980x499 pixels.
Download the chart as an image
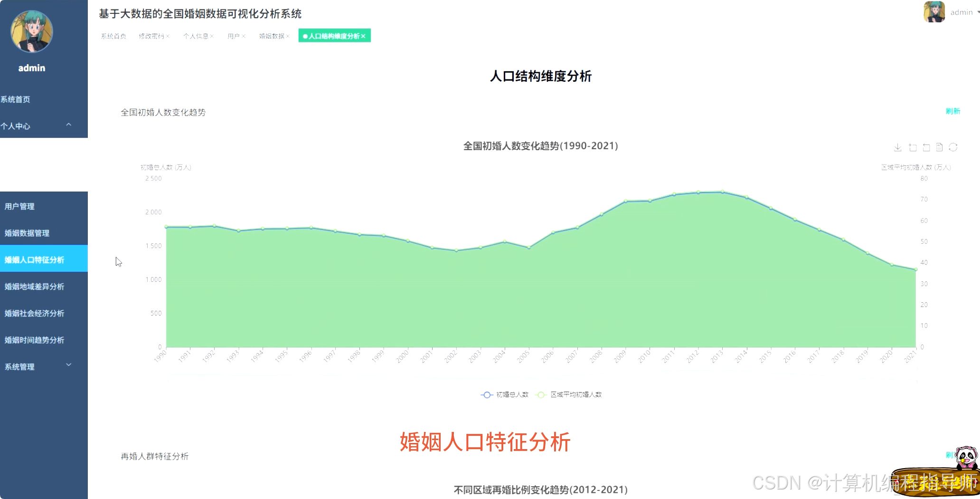point(897,148)
